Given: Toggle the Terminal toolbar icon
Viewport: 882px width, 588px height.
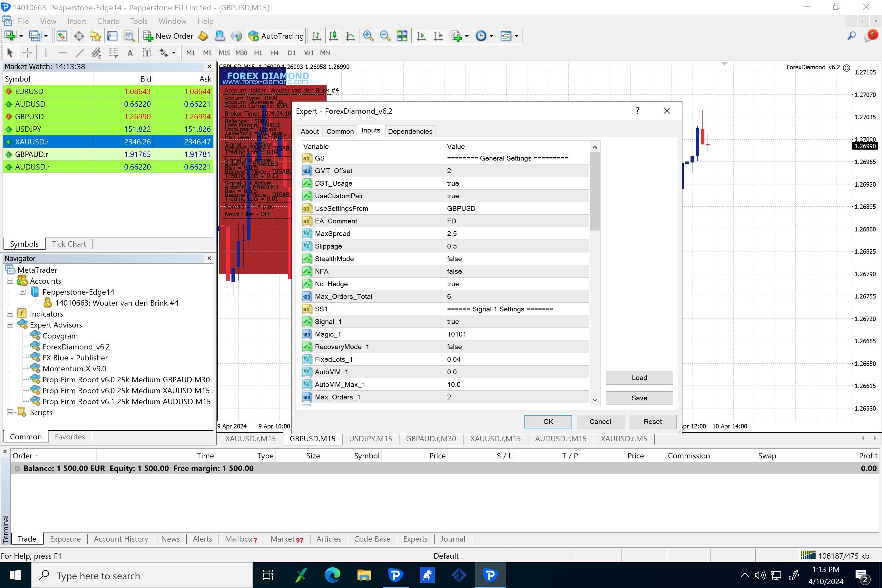Looking at the screenshot, I should (112, 36).
